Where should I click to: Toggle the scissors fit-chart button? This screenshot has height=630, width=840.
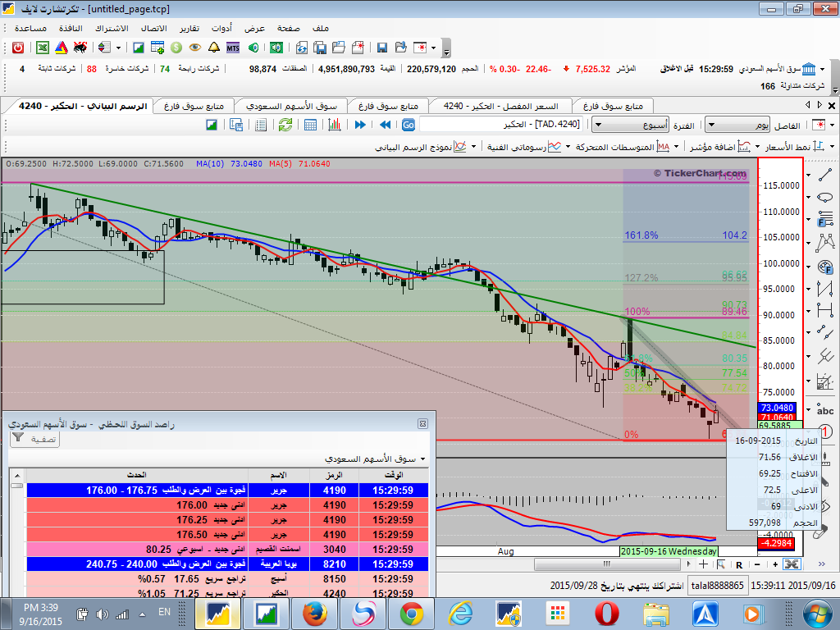pyautogui.click(x=792, y=564)
